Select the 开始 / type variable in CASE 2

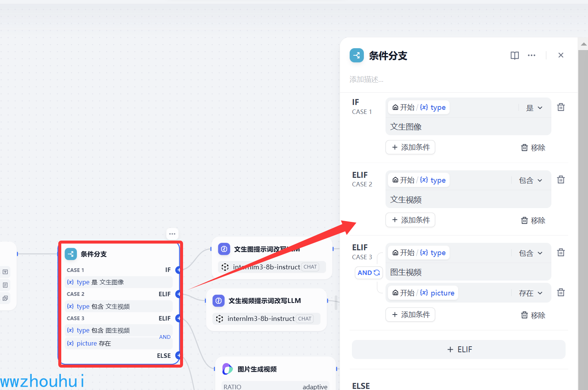[419, 180]
